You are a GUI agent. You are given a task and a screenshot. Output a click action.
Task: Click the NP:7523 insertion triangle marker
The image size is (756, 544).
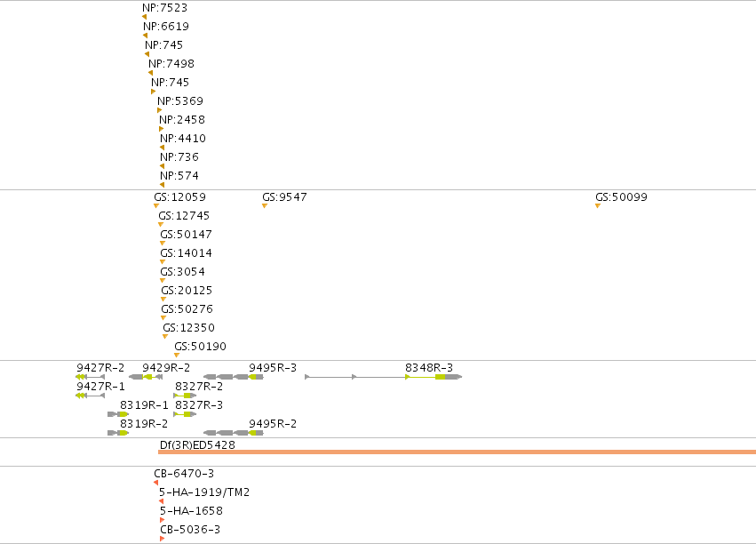coord(144,17)
